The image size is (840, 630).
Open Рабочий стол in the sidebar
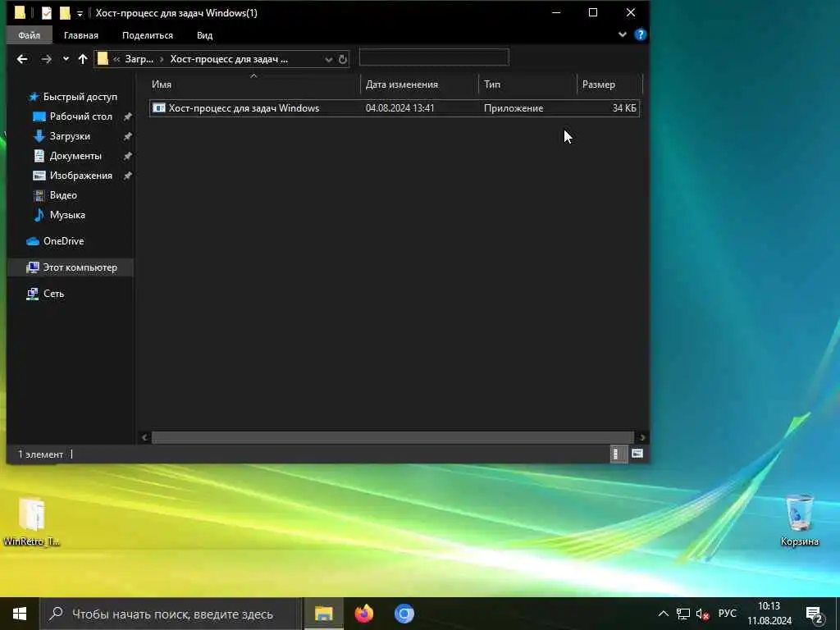73,116
